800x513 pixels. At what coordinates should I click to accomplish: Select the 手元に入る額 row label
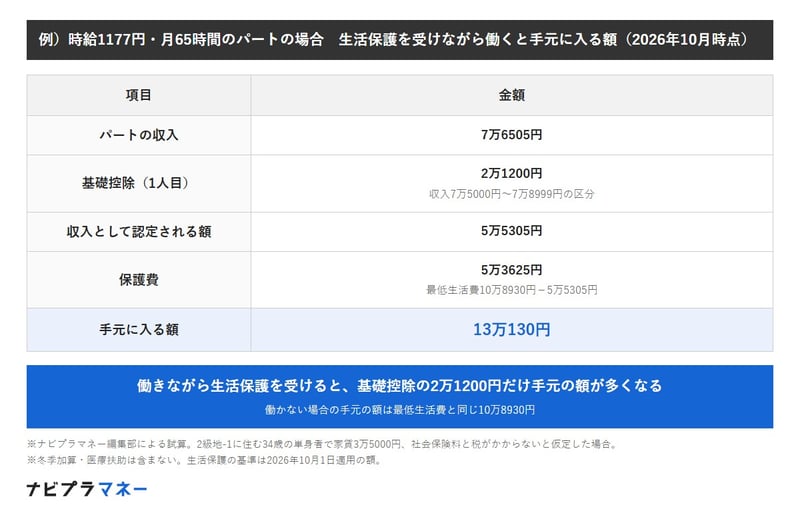pos(138,330)
